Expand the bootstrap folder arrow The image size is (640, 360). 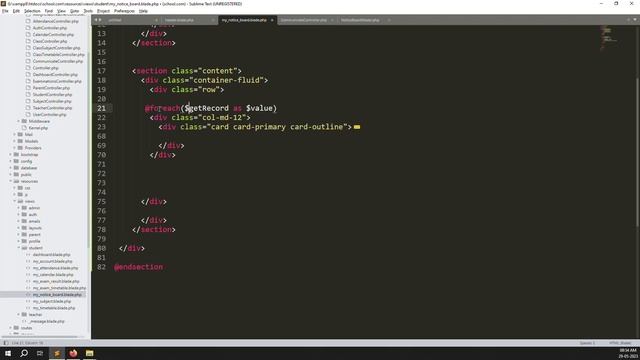[11, 155]
